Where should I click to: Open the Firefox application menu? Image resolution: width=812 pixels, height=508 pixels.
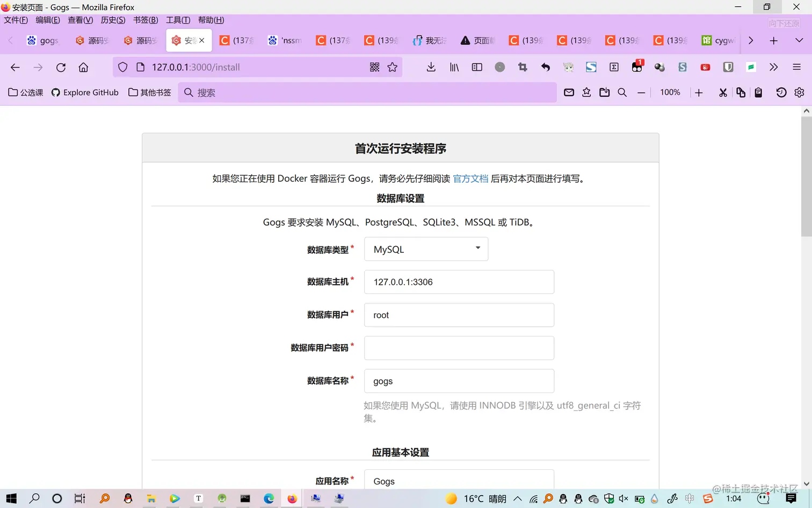coord(796,67)
